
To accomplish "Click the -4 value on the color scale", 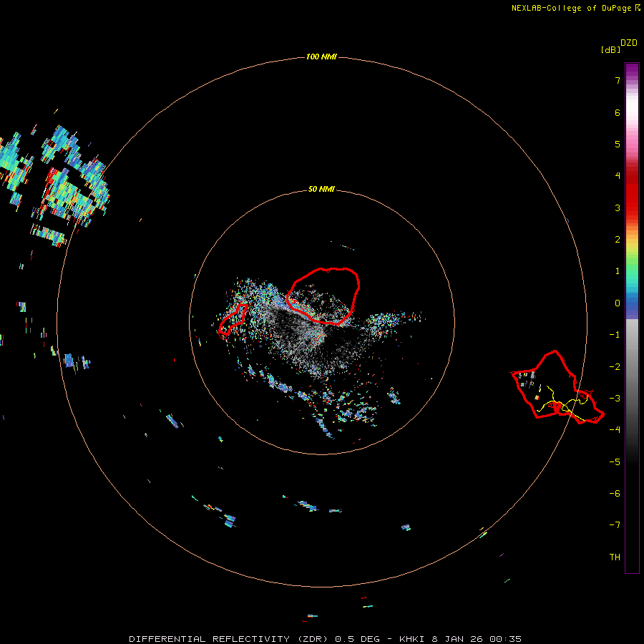I will coord(615,429).
